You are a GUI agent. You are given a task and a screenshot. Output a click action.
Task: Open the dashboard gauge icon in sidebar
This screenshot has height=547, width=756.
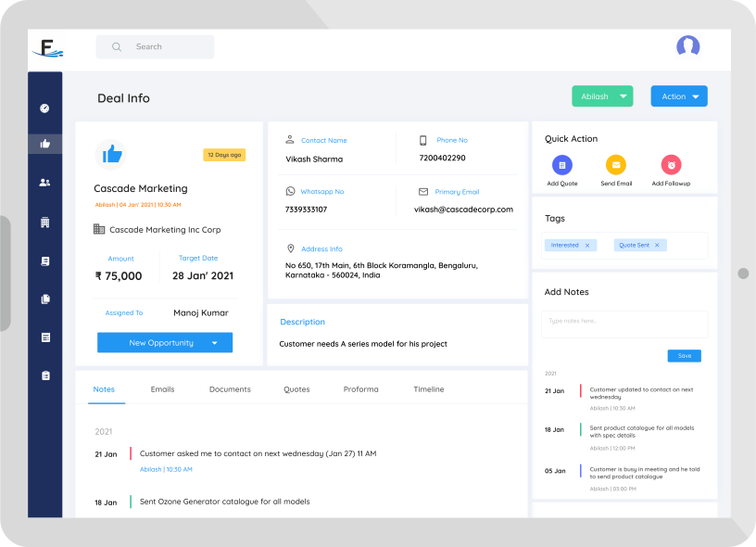click(x=44, y=108)
